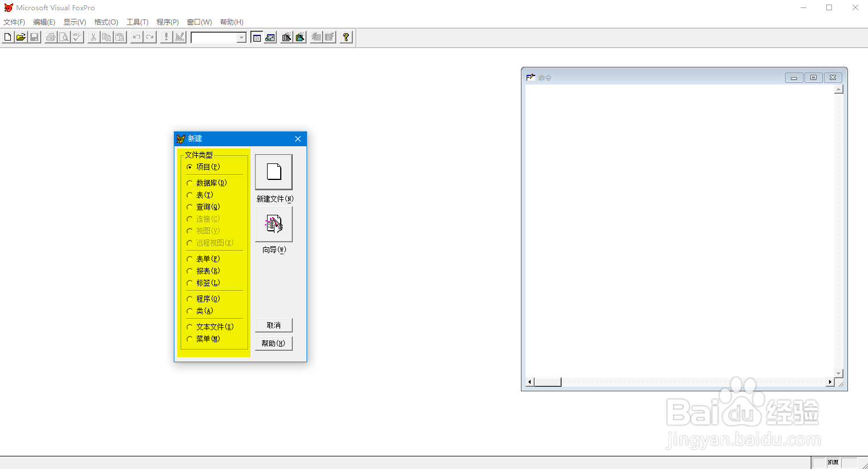Image resolution: width=868 pixels, height=469 pixels.
Task: Click the Copy toolbar icon
Action: click(106, 37)
